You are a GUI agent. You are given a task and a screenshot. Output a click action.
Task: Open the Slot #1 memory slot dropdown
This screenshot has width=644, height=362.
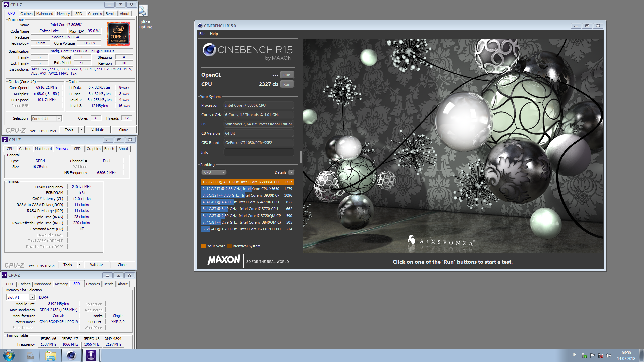click(20, 297)
